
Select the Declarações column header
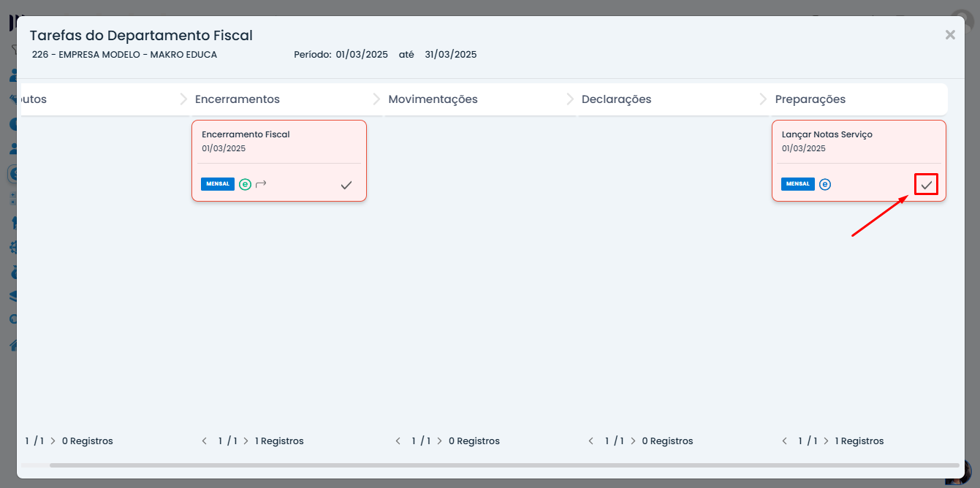[x=616, y=99]
